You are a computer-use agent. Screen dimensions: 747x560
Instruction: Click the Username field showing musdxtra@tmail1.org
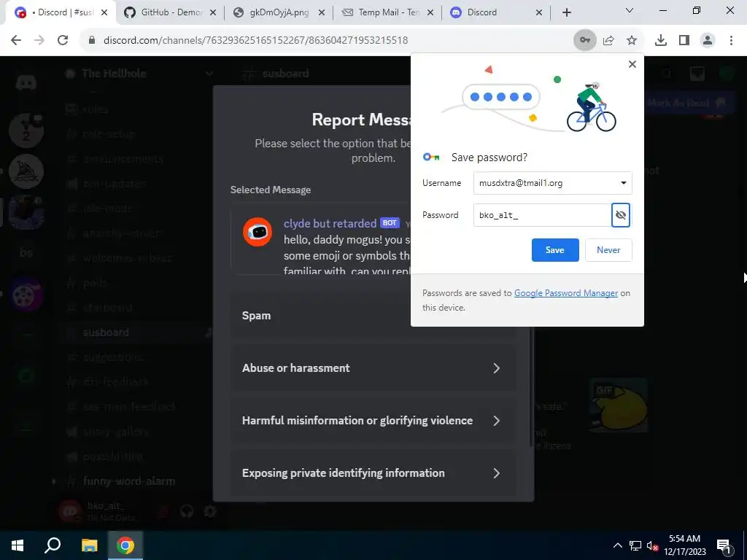click(553, 183)
